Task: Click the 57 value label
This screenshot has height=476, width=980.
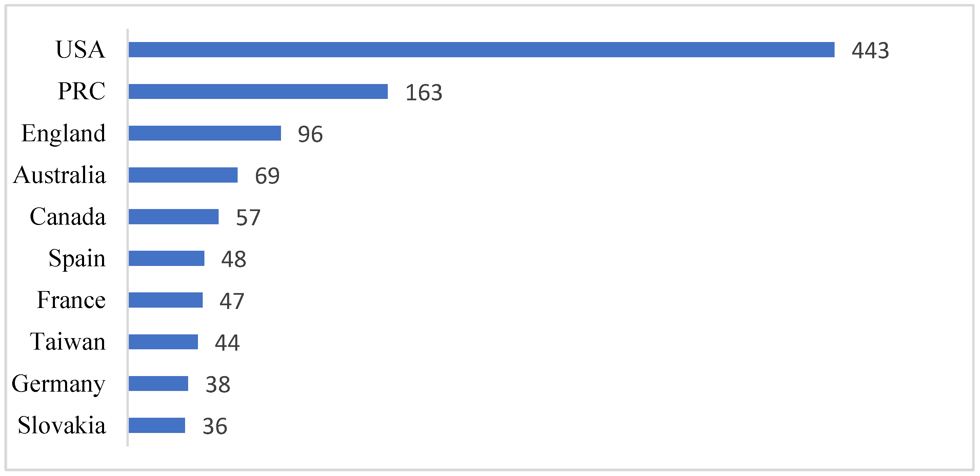Action: [x=248, y=218]
